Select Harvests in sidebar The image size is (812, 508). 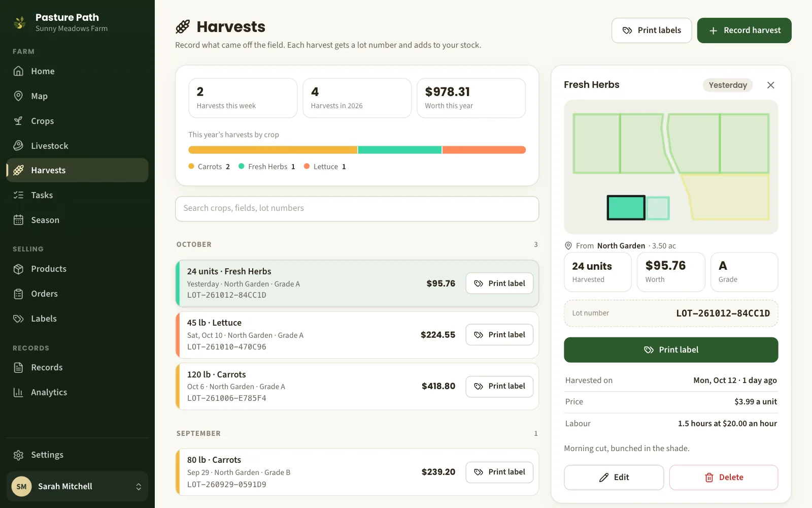click(77, 170)
